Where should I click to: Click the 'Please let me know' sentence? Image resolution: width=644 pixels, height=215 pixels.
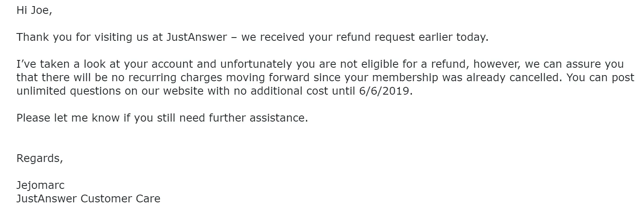[x=162, y=118]
